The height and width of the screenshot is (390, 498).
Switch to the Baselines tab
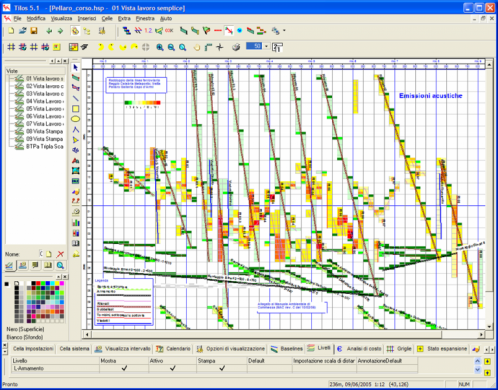(x=287, y=349)
